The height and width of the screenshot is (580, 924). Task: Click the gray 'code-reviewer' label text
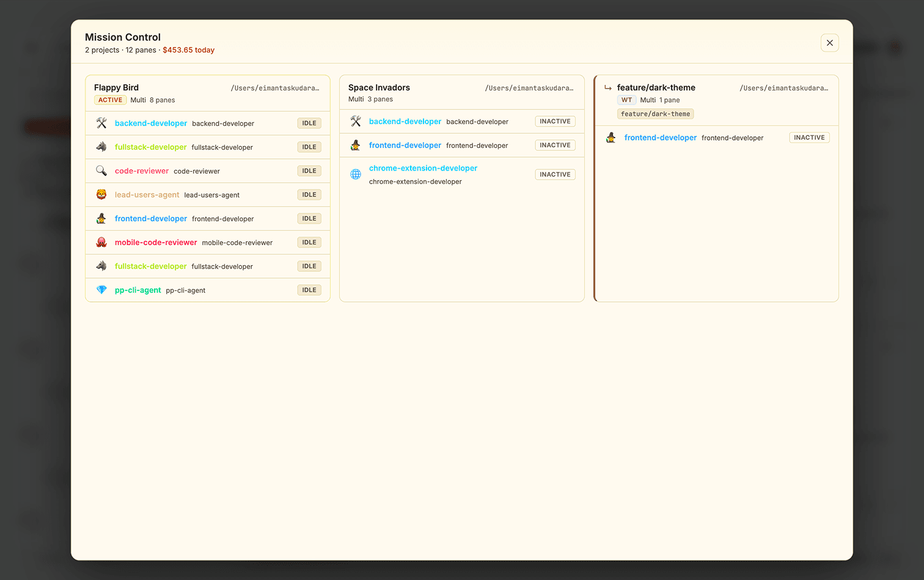coord(197,171)
